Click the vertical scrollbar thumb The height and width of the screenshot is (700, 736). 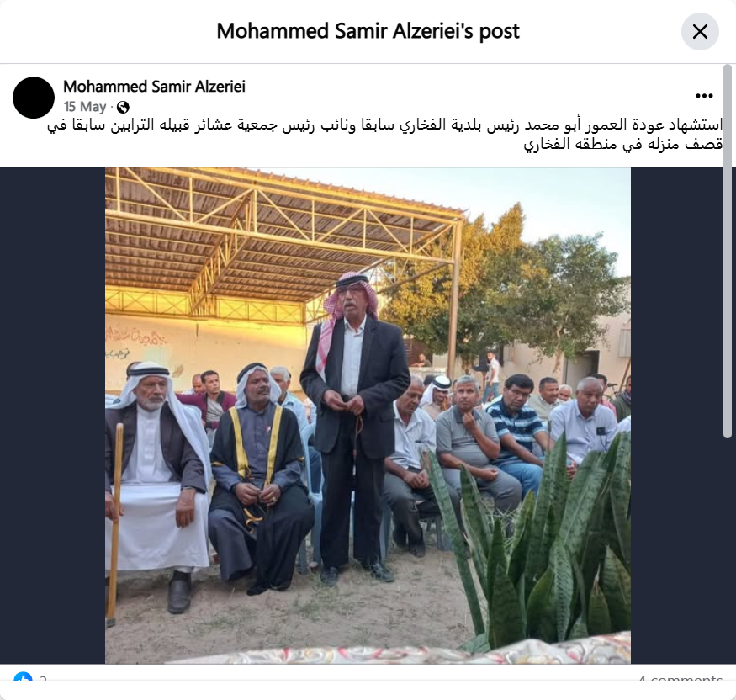[728, 252]
